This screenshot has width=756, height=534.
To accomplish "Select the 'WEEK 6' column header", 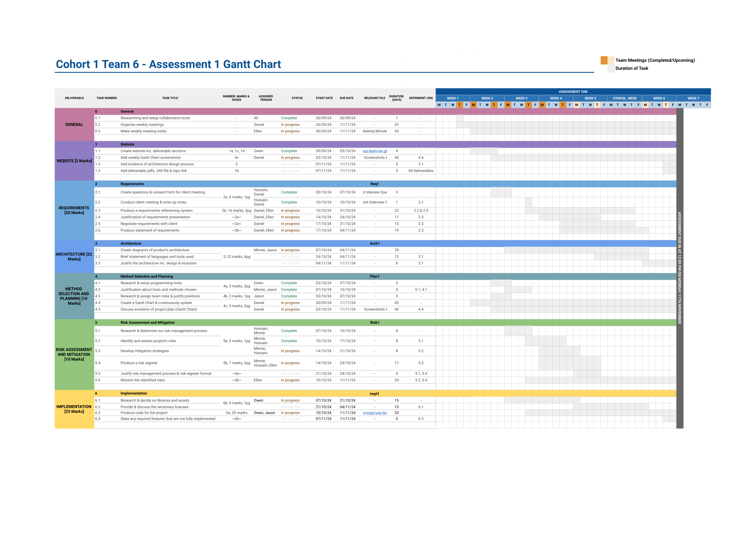I will click(x=659, y=99).
